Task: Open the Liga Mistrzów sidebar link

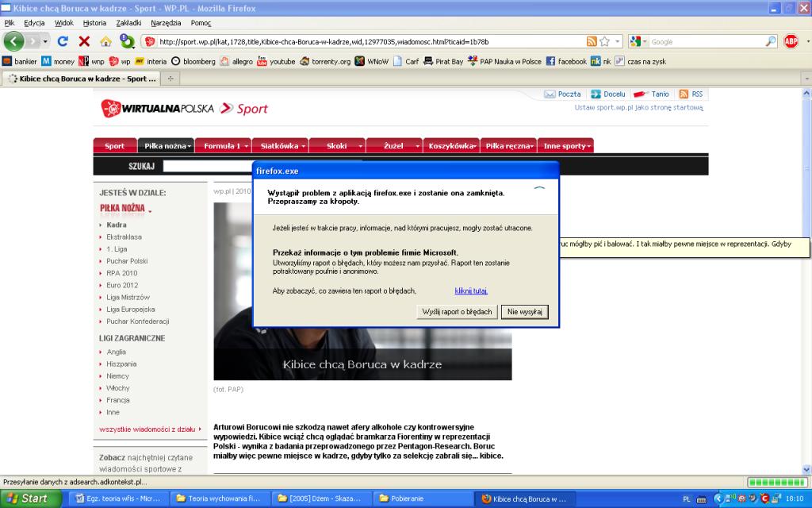Action: (x=128, y=297)
